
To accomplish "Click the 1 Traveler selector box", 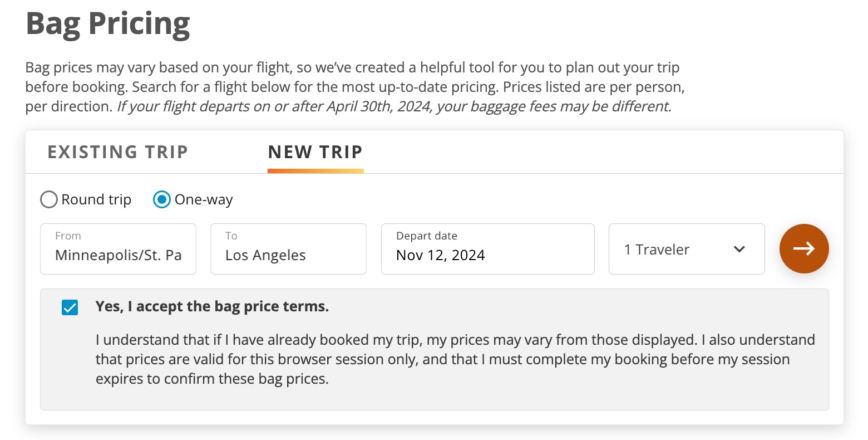I will click(685, 249).
